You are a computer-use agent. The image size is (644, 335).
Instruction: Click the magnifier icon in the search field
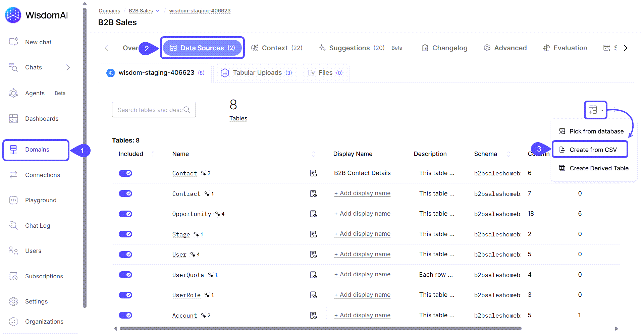pyautogui.click(x=187, y=110)
